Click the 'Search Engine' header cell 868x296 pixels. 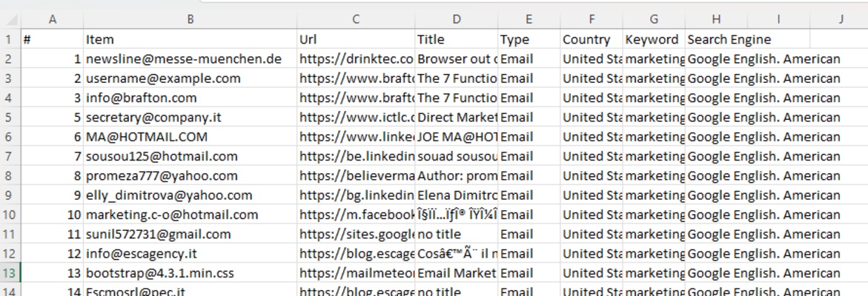pos(716,39)
